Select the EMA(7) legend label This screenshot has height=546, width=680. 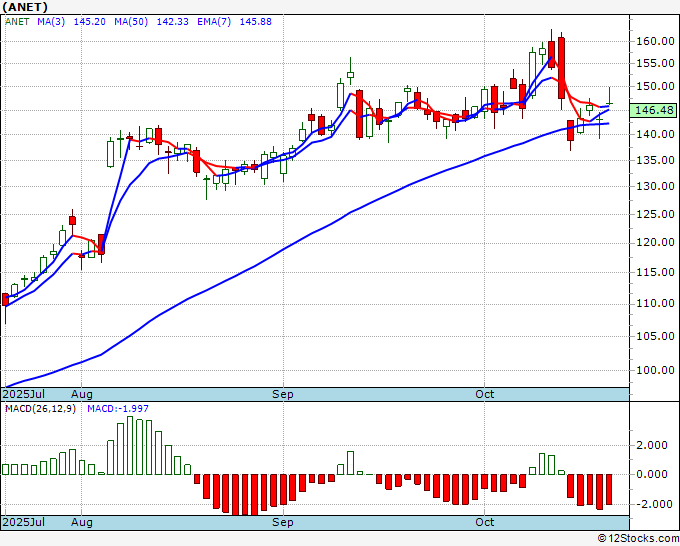[214, 22]
